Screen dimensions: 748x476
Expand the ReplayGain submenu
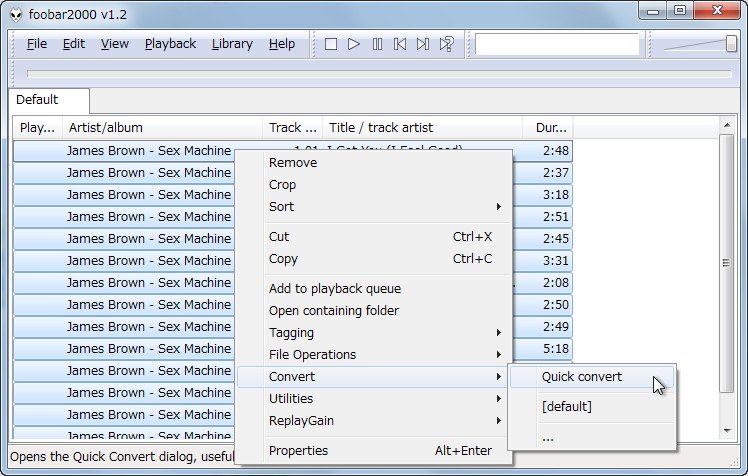pyautogui.click(x=374, y=420)
